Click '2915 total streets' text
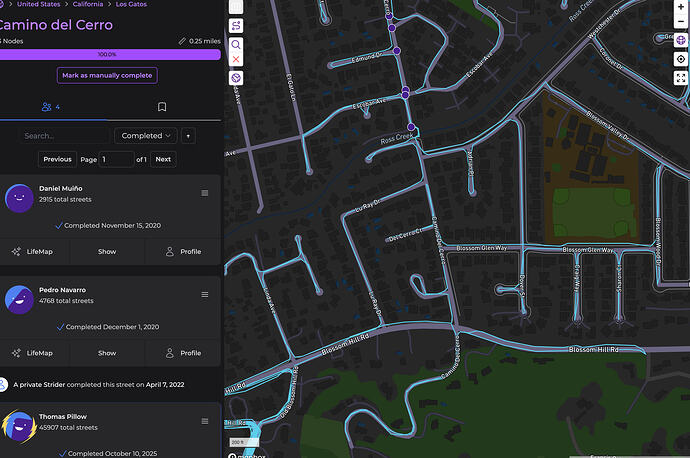690x458 pixels. pyautogui.click(x=65, y=199)
